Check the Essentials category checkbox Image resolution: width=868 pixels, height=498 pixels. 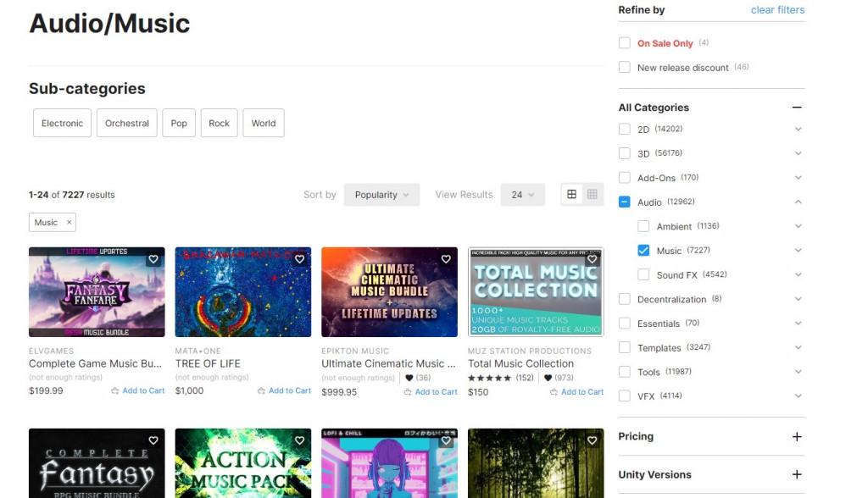click(x=625, y=324)
